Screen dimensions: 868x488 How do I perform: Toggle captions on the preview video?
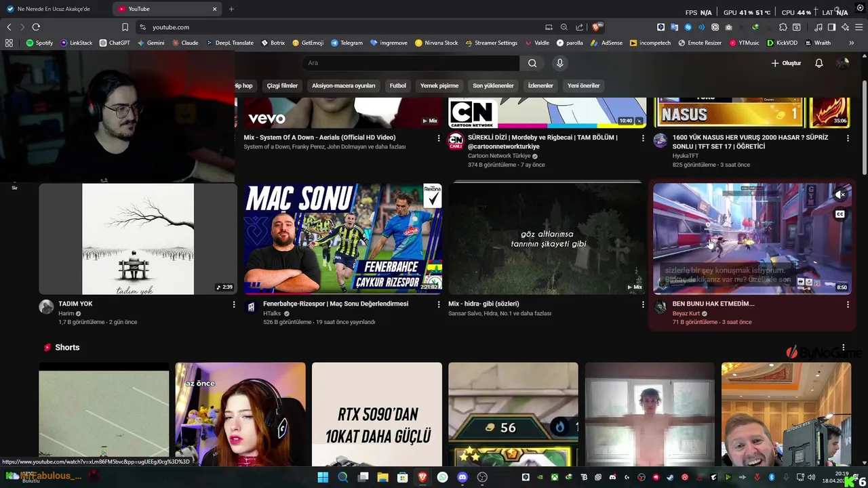click(x=840, y=214)
